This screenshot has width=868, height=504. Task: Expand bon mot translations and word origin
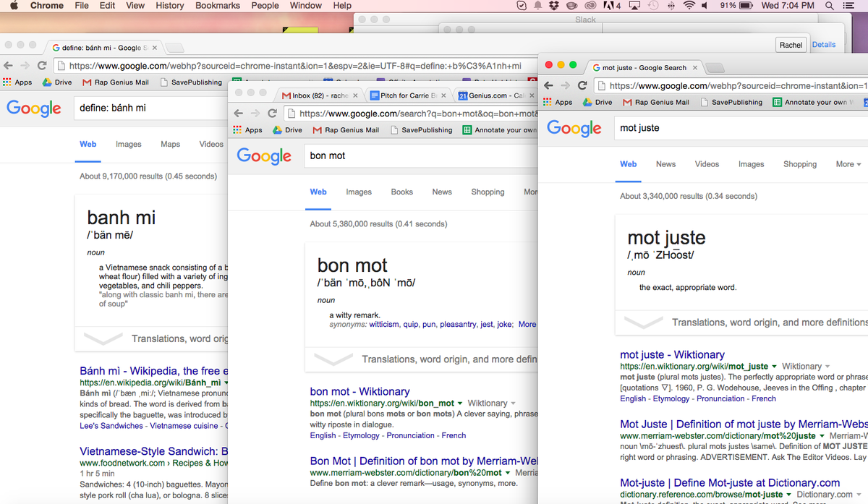pyautogui.click(x=422, y=359)
